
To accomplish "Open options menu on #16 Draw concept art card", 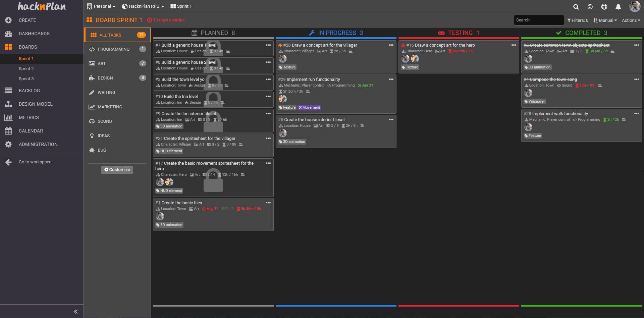I will coord(514,45).
